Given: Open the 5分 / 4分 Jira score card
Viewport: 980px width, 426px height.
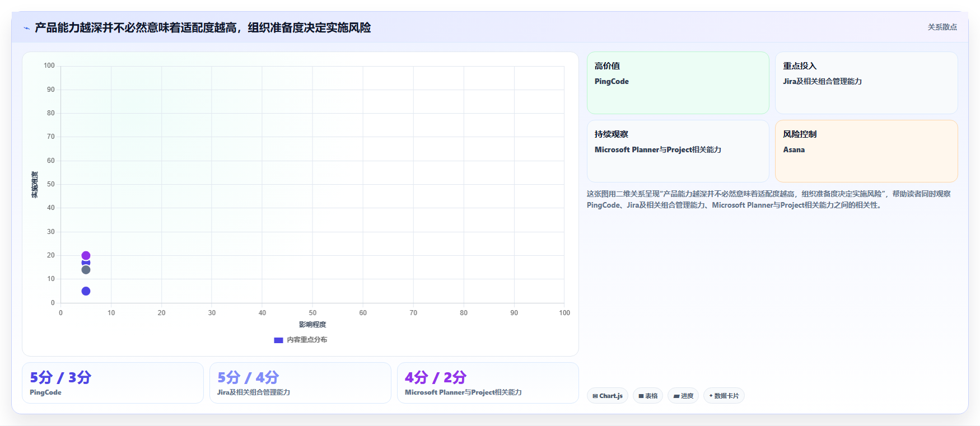Looking at the screenshot, I should (300, 383).
